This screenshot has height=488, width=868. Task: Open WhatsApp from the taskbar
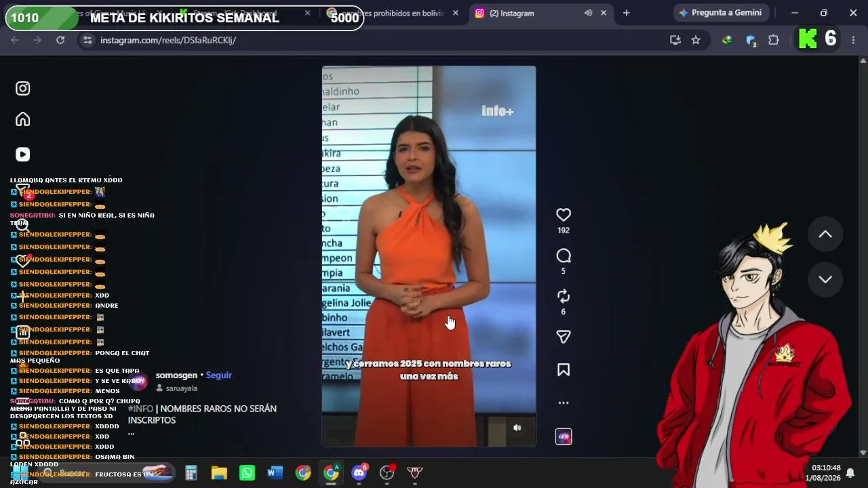(248, 472)
